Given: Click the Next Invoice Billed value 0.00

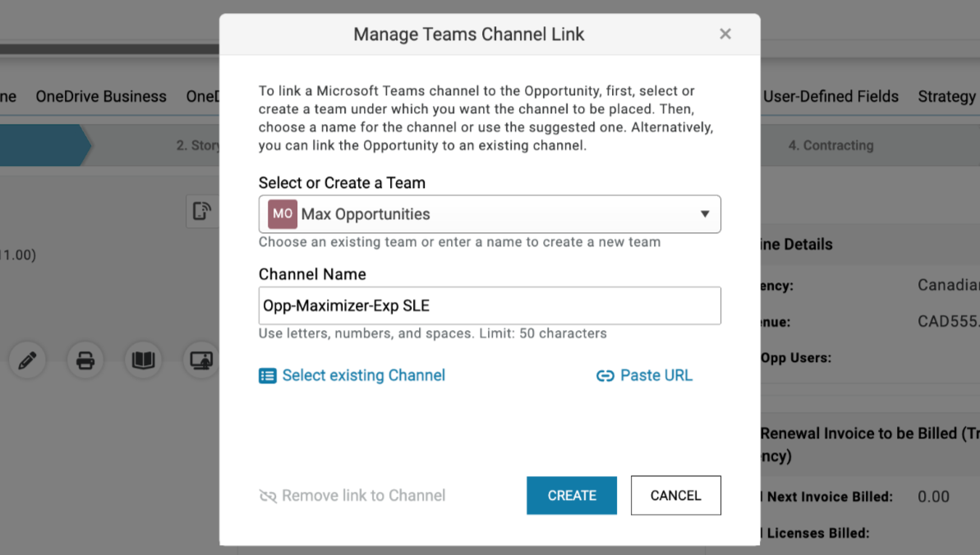Looking at the screenshot, I should tap(933, 496).
